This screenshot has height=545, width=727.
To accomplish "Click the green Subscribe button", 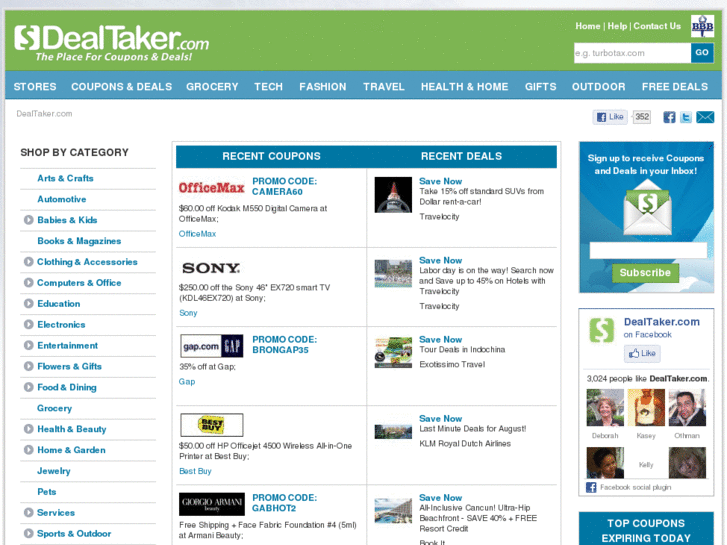I will pyautogui.click(x=645, y=273).
